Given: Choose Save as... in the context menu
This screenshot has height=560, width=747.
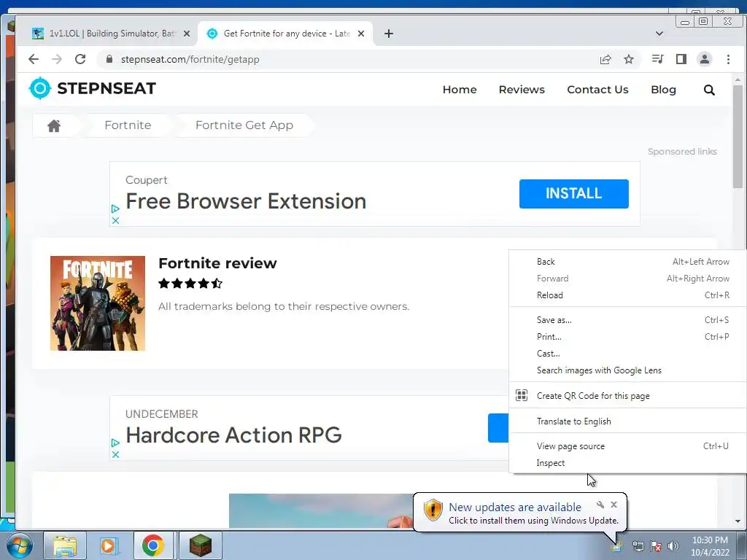Looking at the screenshot, I should 627,320.
